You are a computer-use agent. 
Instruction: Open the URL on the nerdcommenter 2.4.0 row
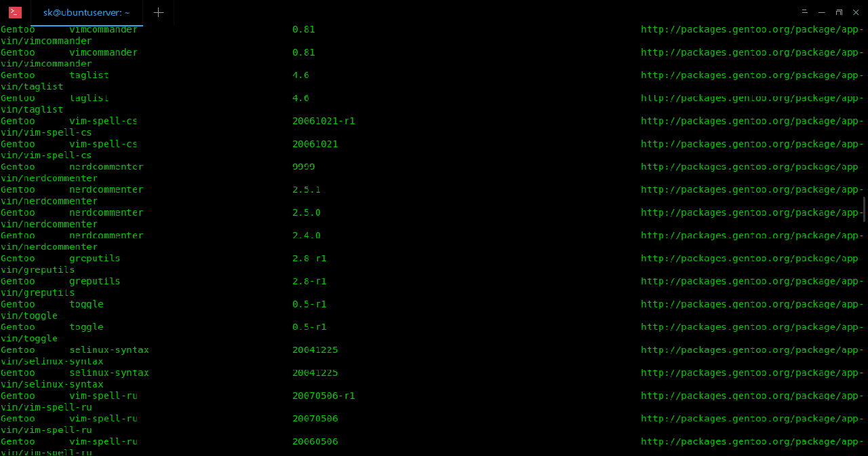pyautogui.click(x=751, y=235)
